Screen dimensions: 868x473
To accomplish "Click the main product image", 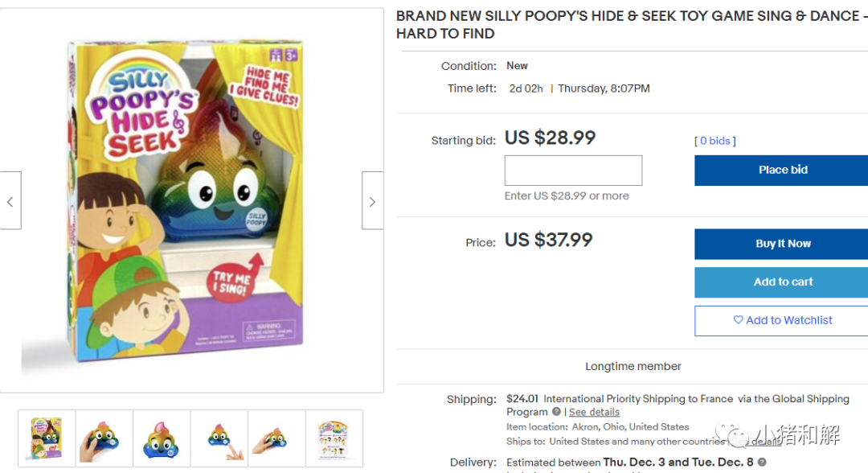I will point(191,201).
